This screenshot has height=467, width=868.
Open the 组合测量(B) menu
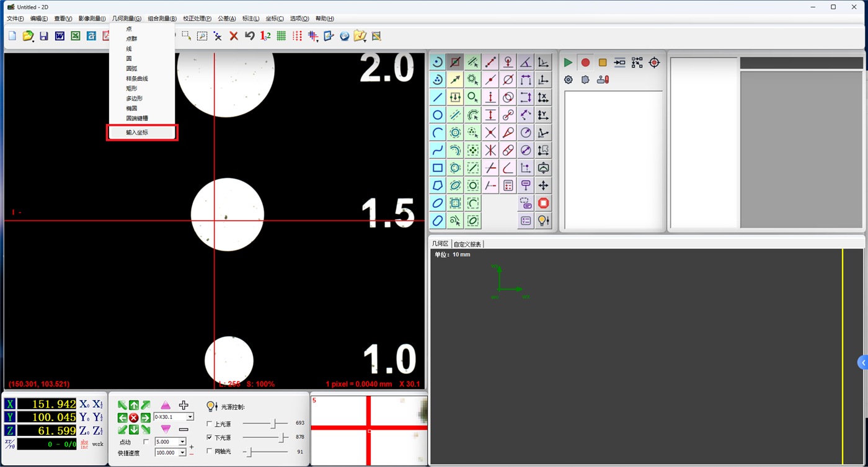(x=162, y=19)
